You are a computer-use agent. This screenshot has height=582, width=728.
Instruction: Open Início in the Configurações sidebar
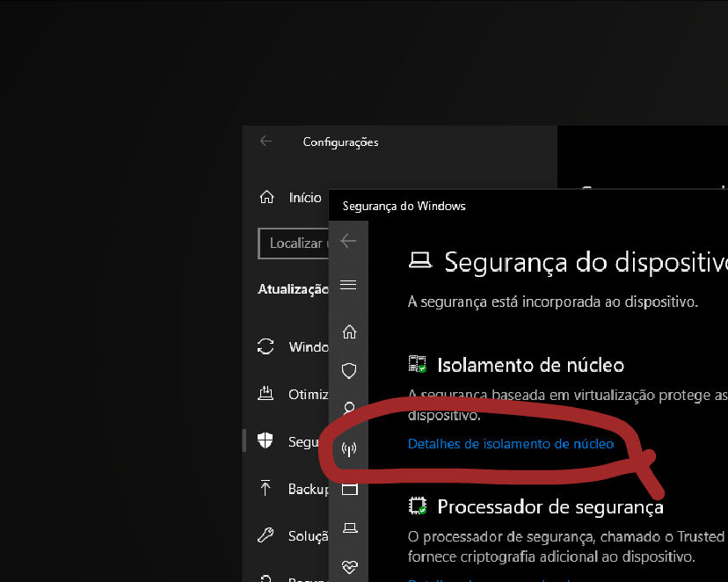click(x=290, y=197)
